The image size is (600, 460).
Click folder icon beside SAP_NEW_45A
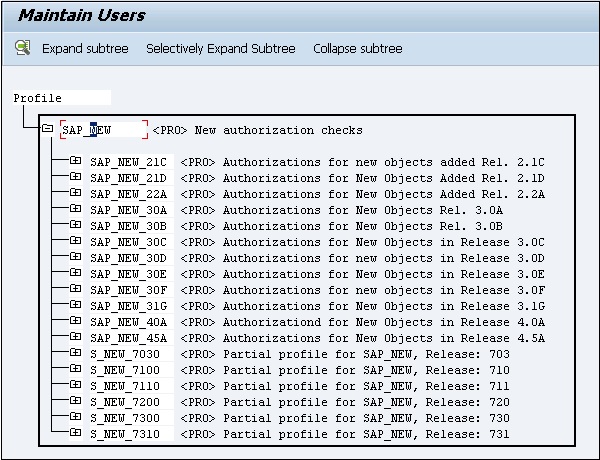coord(76,337)
